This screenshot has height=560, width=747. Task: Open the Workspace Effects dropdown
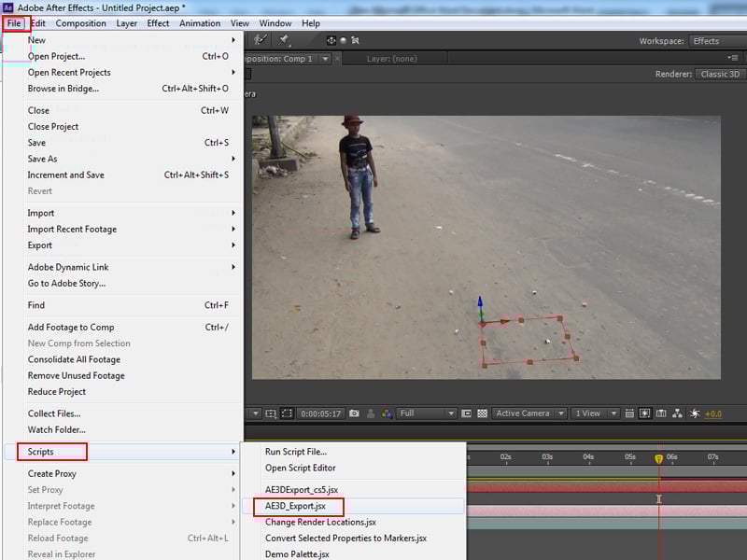point(717,41)
